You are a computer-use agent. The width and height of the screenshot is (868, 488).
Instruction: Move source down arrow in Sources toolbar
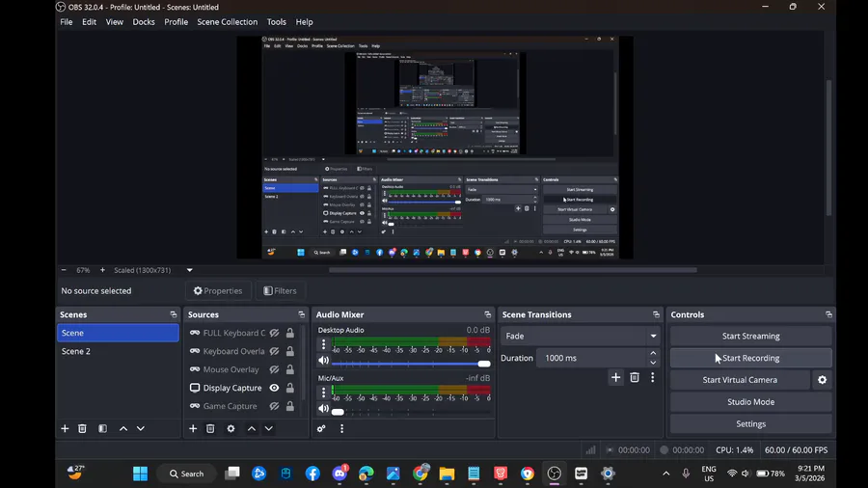tap(268, 428)
